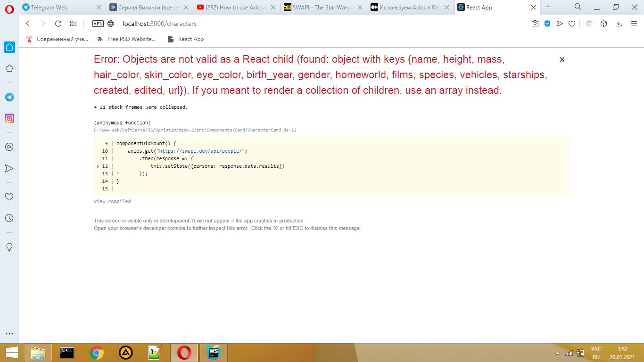Image resolution: width=644 pixels, height=362 pixels.
Task: Expand the 21 collapsed stack frames
Action: [141, 107]
